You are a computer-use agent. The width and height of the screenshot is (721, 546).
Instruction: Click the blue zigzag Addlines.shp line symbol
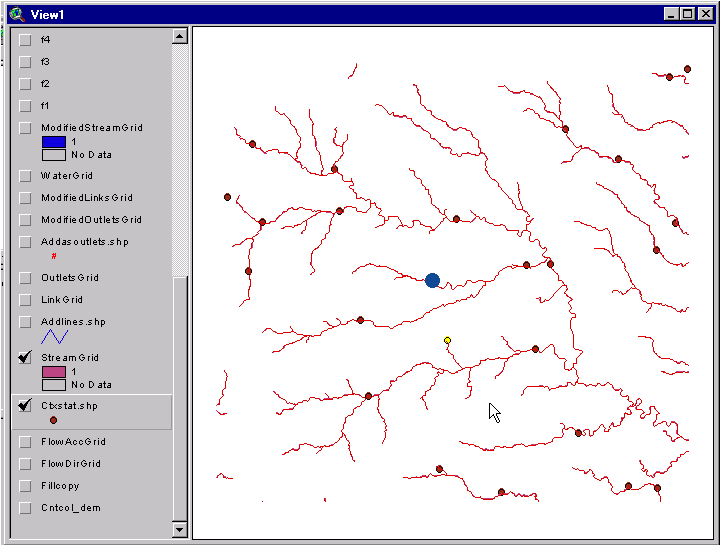pos(54,337)
